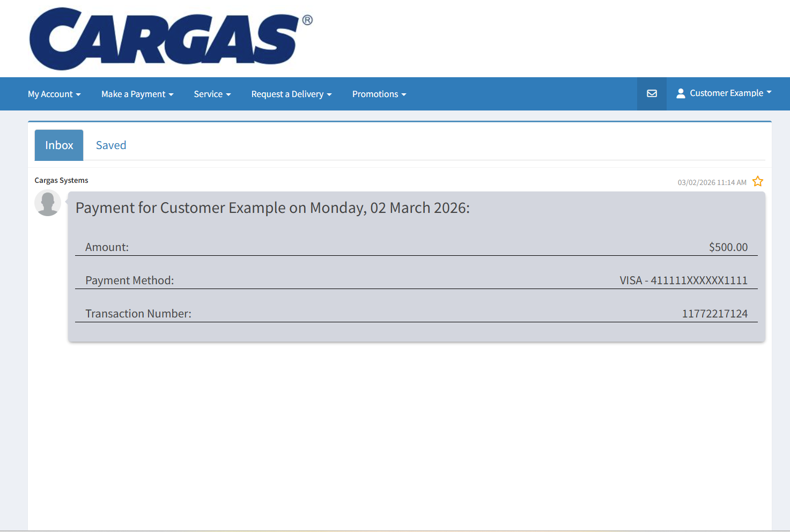This screenshot has height=532, width=790.
Task: Click the Cargas Systems sender name
Action: click(61, 181)
